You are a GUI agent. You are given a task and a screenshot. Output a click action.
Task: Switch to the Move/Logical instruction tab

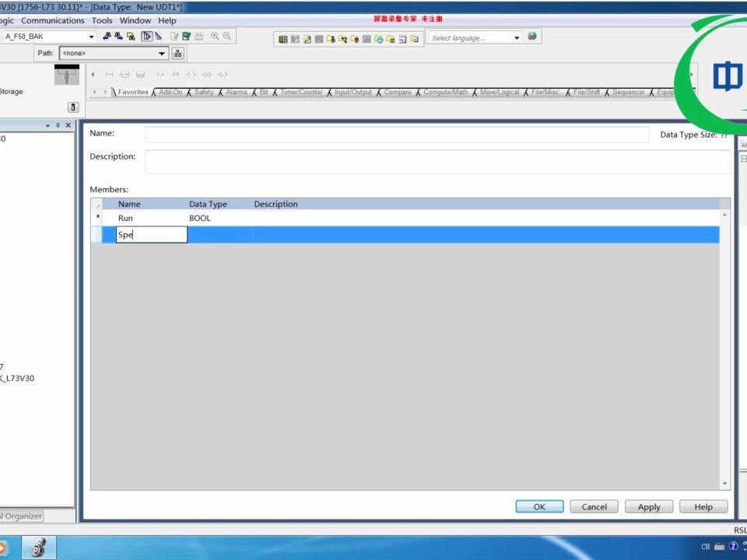point(500,92)
